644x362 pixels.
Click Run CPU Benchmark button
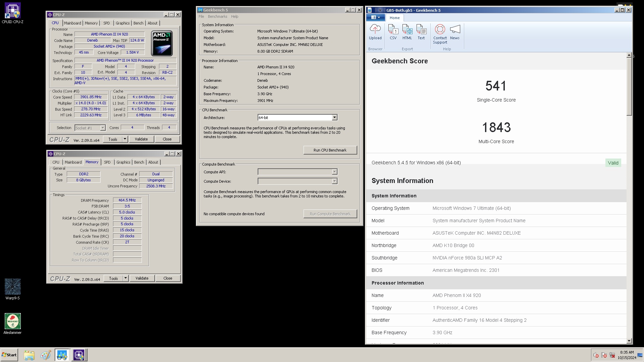(x=330, y=150)
